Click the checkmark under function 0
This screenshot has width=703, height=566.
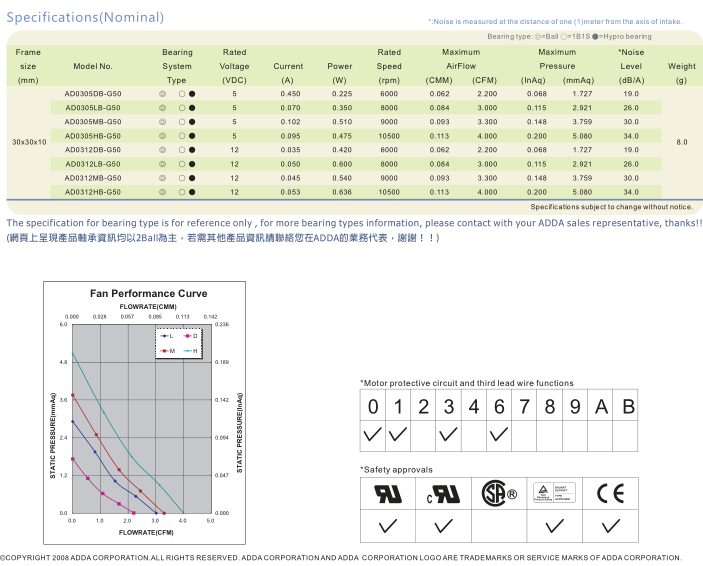(x=372, y=434)
